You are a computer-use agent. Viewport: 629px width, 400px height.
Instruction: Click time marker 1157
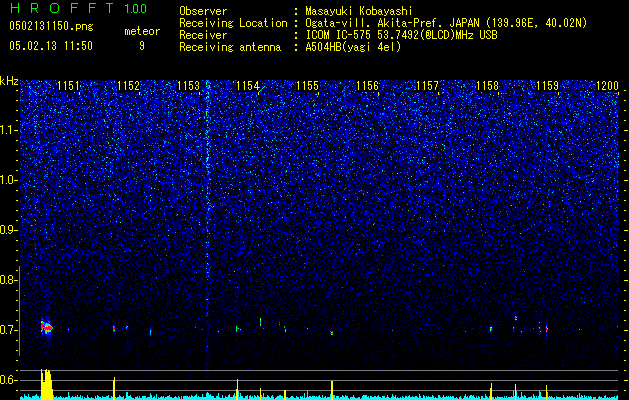(428, 85)
